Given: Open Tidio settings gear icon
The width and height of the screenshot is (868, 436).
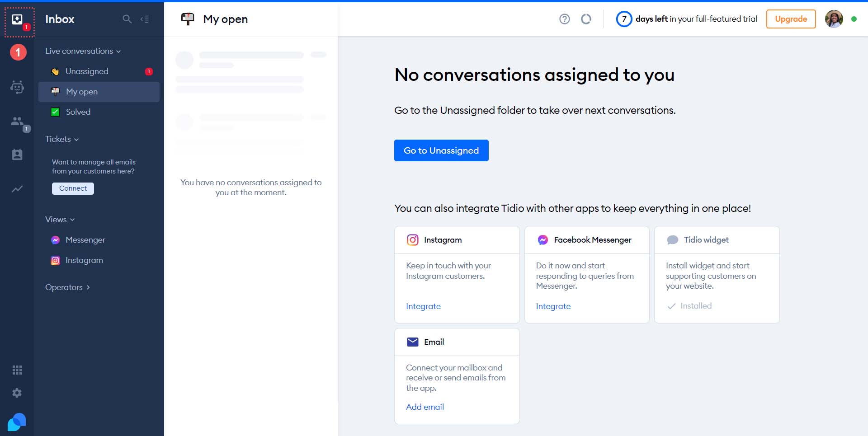Looking at the screenshot, I should 17,393.
